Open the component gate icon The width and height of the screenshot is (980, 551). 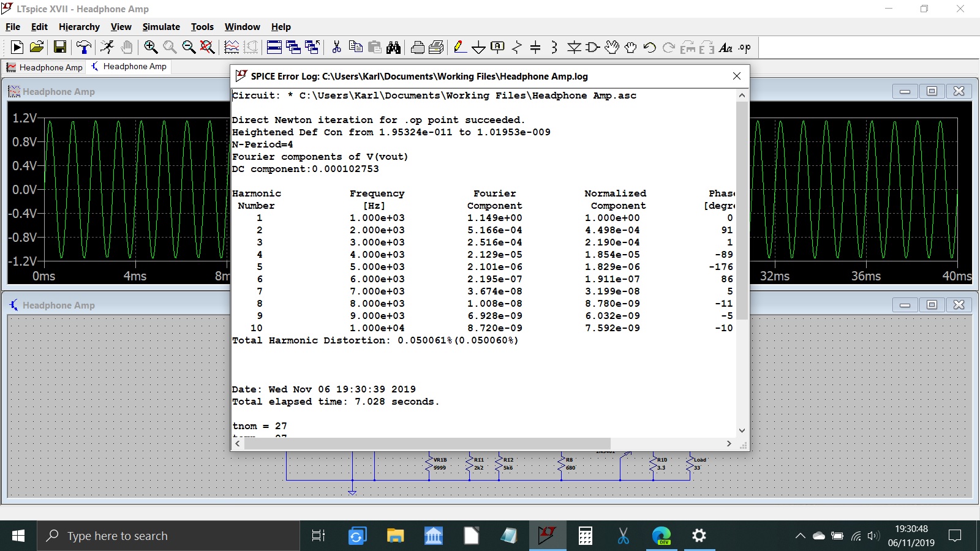click(x=592, y=47)
